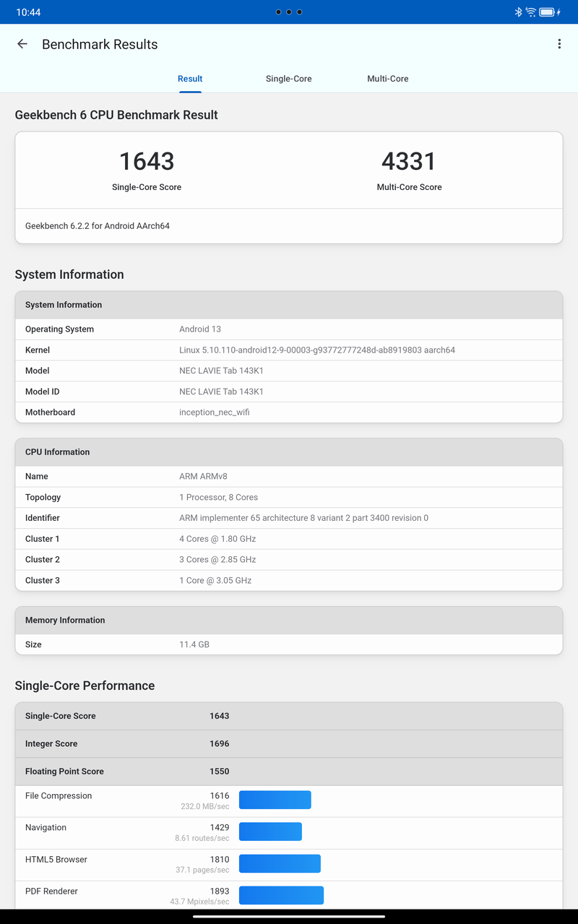The width and height of the screenshot is (578, 924).
Task: Click the three-dot page indicator at top
Action: (x=288, y=12)
